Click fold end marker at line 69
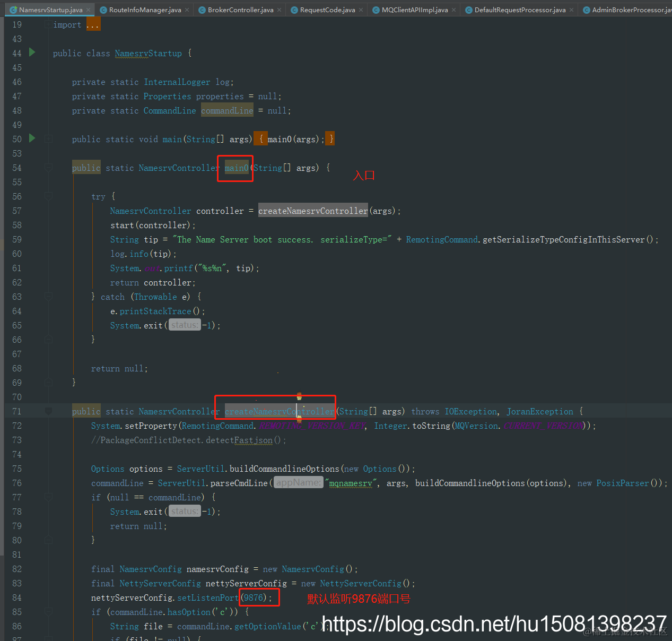The height and width of the screenshot is (641, 672). 48,383
